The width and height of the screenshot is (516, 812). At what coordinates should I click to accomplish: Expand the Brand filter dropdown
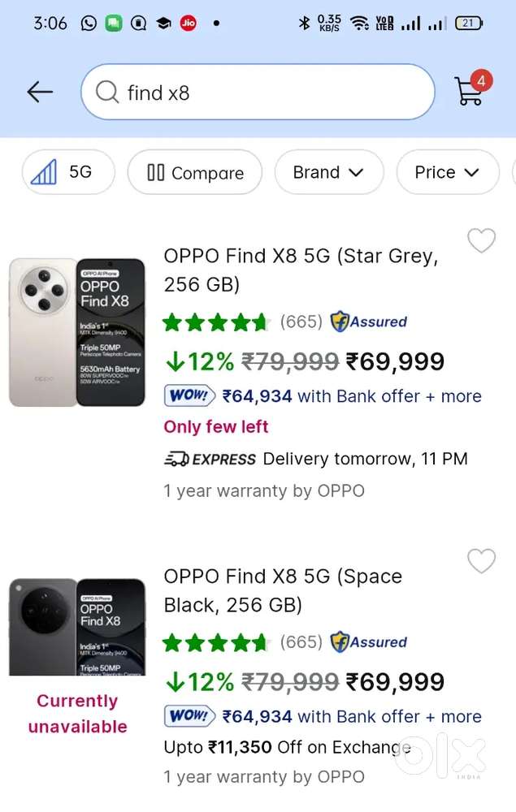tap(327, 172)
